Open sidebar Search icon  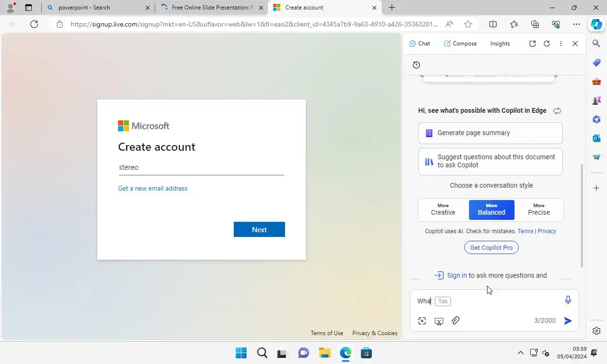tap(597, 44)
